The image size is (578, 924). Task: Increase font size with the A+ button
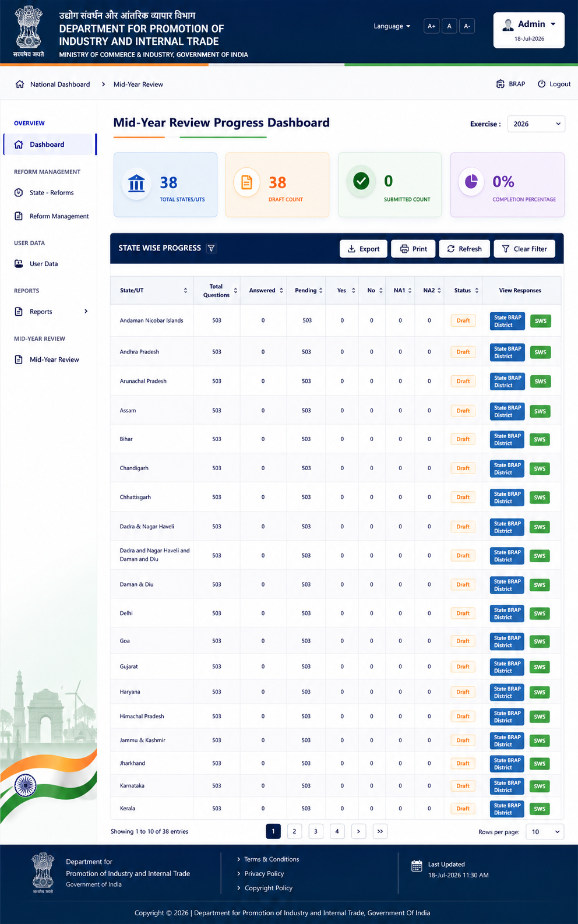tap(432, 26)
